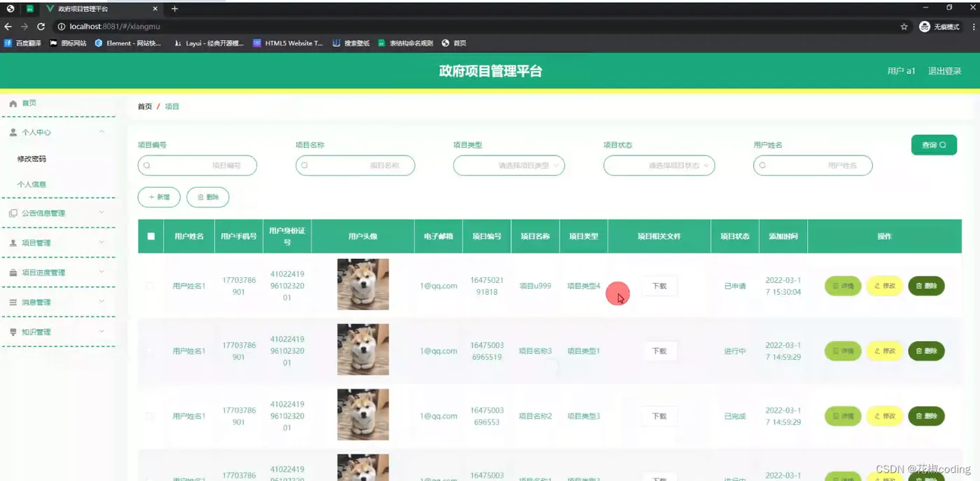Image resolution: width=980 pixels, height=481 pixels.
Task: Open the Layui bookmark
Action: (209, 43)
